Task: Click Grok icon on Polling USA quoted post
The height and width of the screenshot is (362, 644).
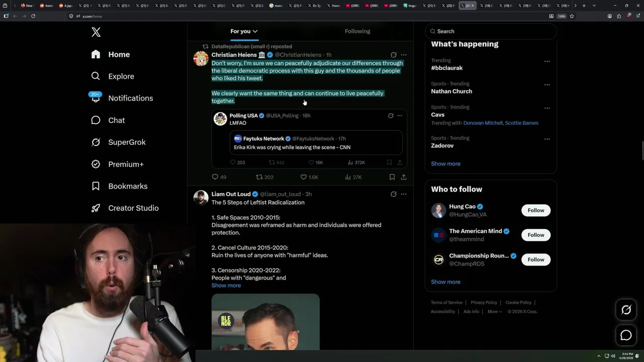Action: tap(390, 116)
